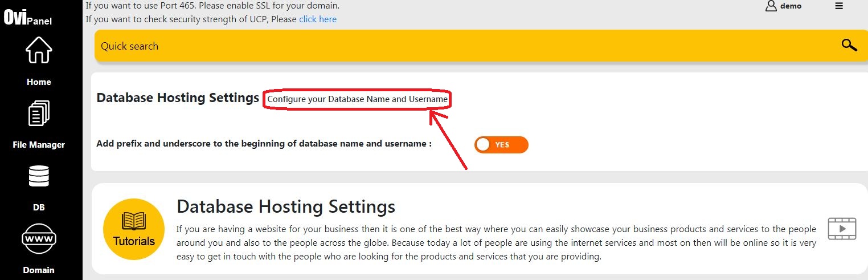Screen dimensions: 868x280
Task: Click the Home house icon
Action: 39,50
